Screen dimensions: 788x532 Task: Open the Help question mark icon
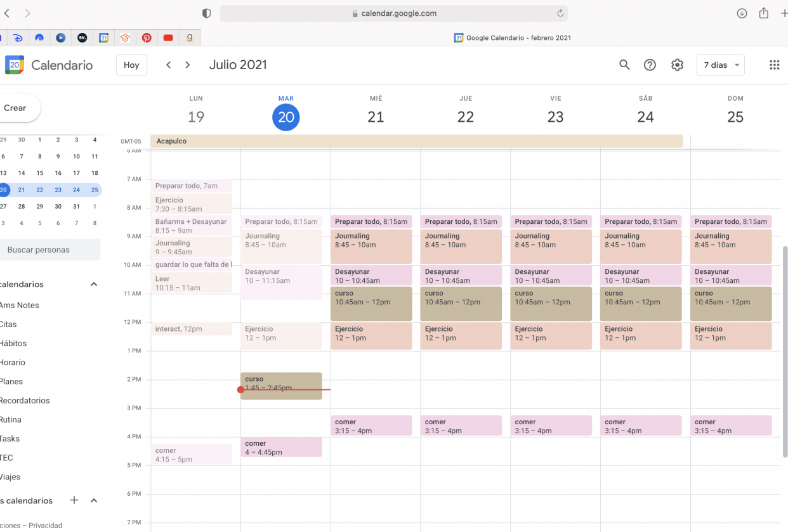click(x=650, y=65)
